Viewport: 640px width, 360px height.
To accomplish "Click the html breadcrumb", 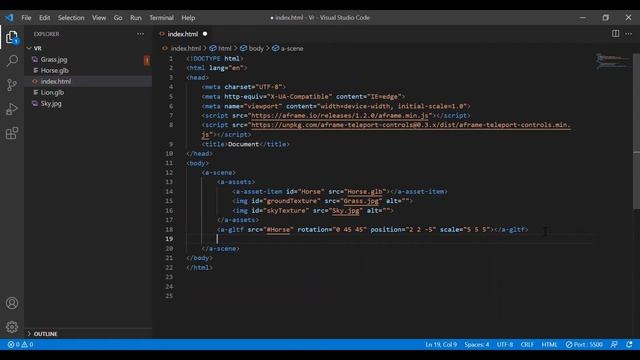I will tap(224, 49).
